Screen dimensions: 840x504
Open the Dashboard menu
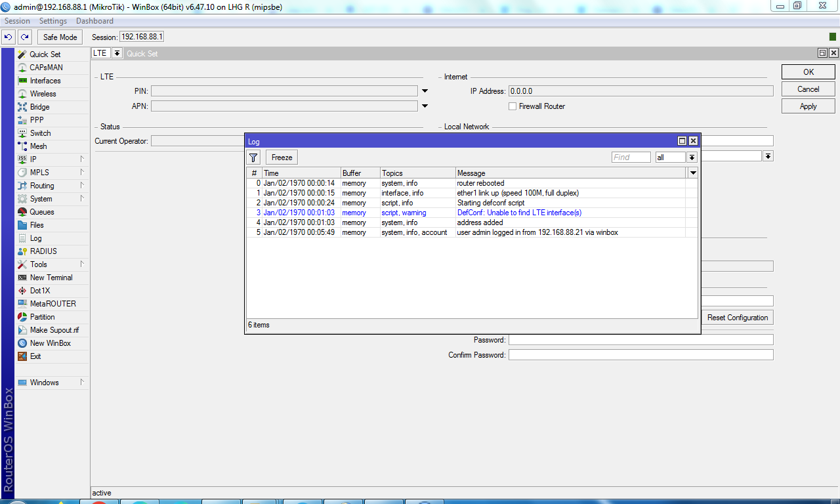click(x=94, y=21)
